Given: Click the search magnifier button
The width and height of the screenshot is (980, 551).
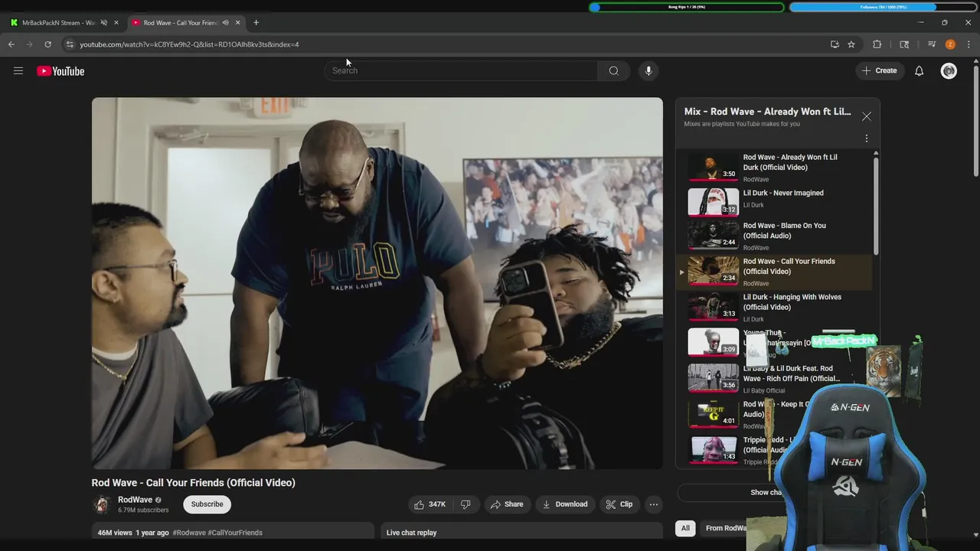Looking at the screenshot, I should click(x=613, y=70).
